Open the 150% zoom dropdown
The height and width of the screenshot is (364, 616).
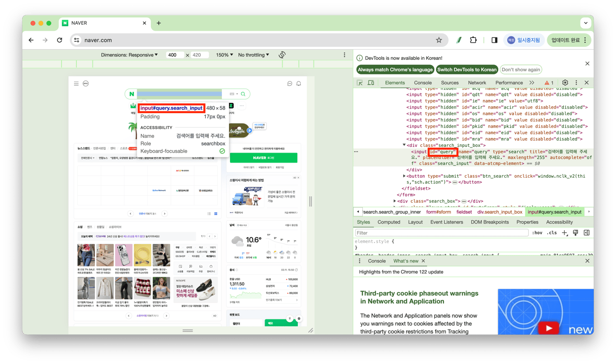(224, 55)
